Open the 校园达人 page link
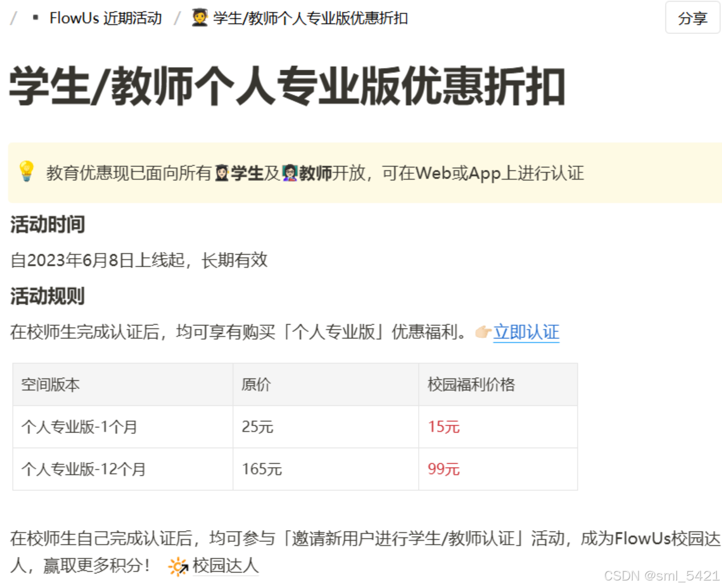 pos(226,566)
